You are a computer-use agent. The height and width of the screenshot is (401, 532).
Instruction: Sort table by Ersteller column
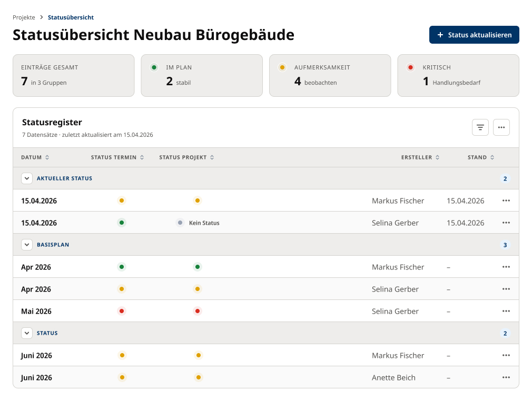click(x=420, y=157)
